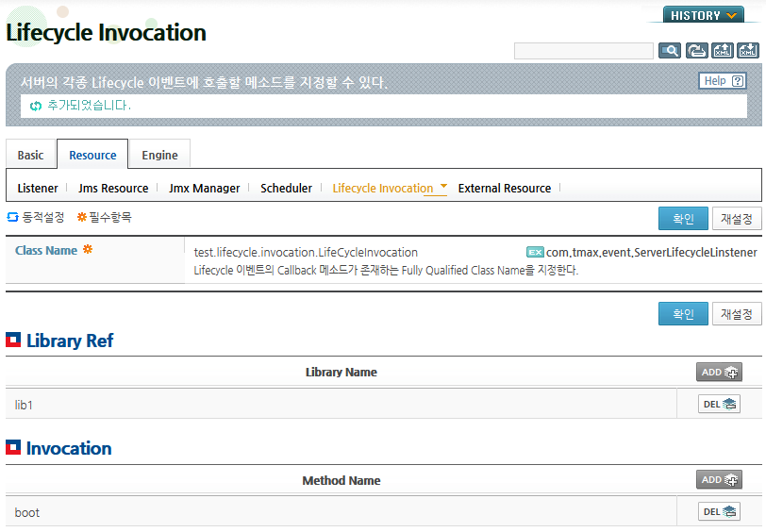The width and height of the screenshot is (766, 532).
Task: Open the Jms Resource submenu
Action: [113, 188]
